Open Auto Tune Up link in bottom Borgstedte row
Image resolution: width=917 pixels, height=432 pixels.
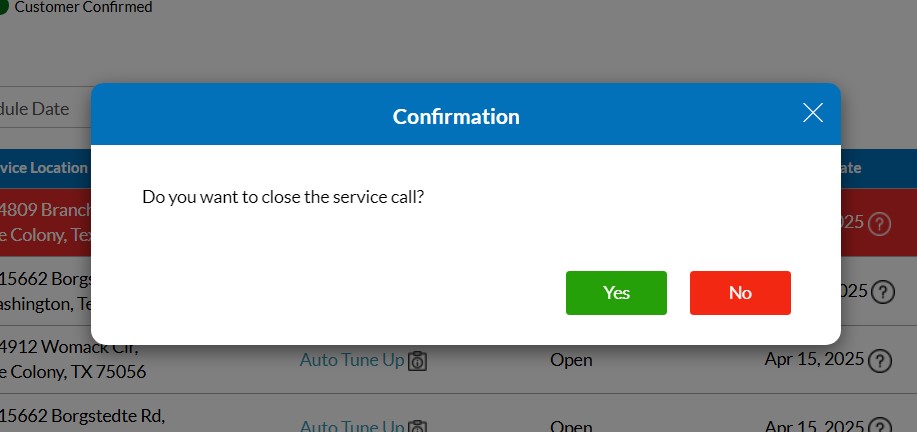351,426
